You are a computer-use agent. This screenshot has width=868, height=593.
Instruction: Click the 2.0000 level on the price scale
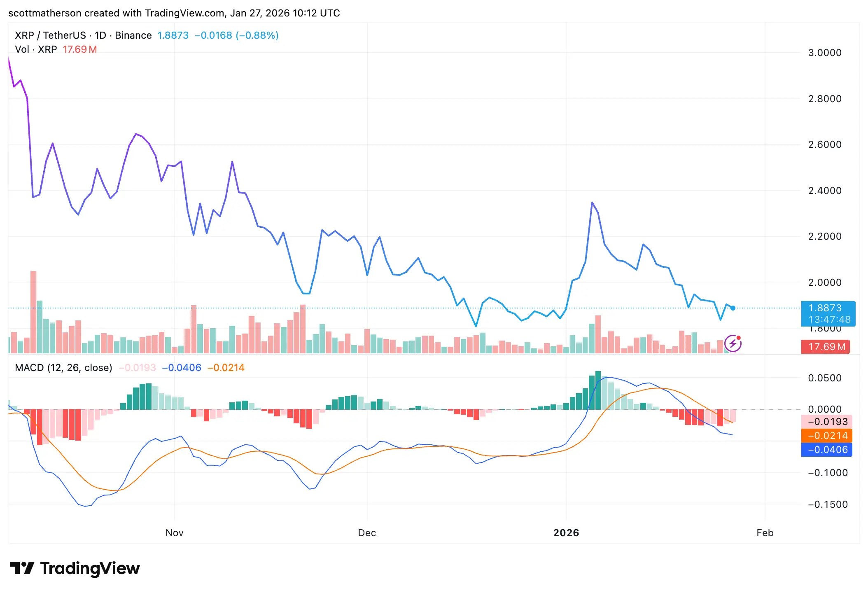point(825,282)
